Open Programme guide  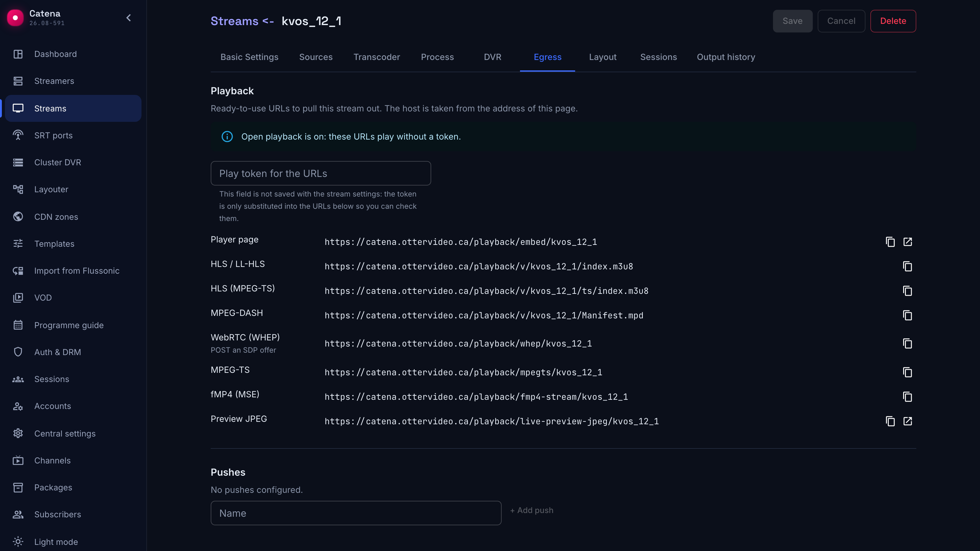click(73, 325)
